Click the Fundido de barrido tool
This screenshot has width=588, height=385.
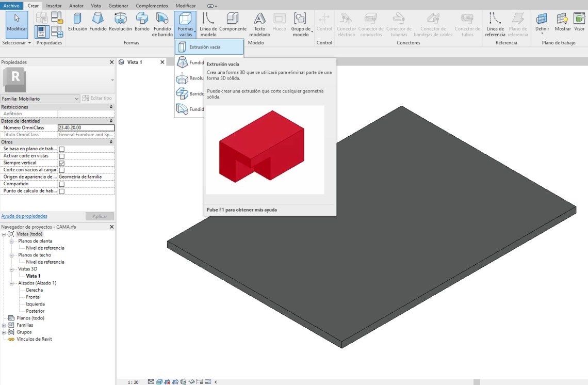[162, 24]
